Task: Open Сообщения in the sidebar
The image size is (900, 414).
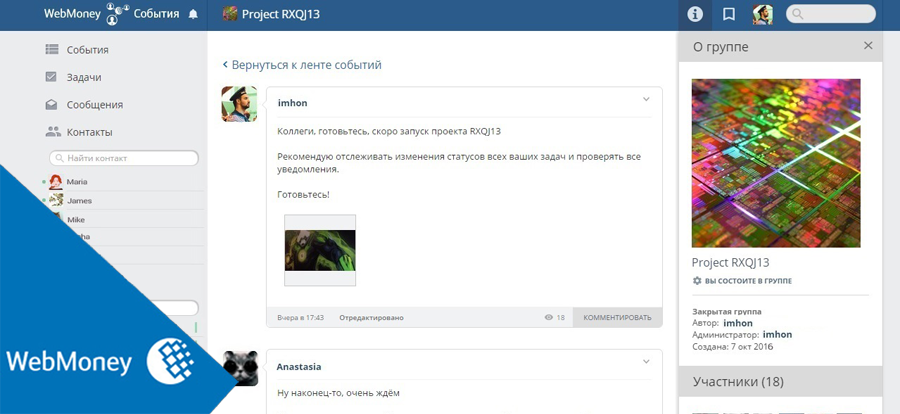Action: tap(95, 105)
